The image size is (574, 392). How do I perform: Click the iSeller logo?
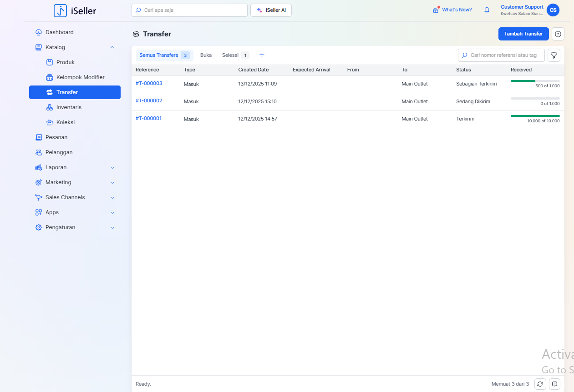(x=75, y=10)
